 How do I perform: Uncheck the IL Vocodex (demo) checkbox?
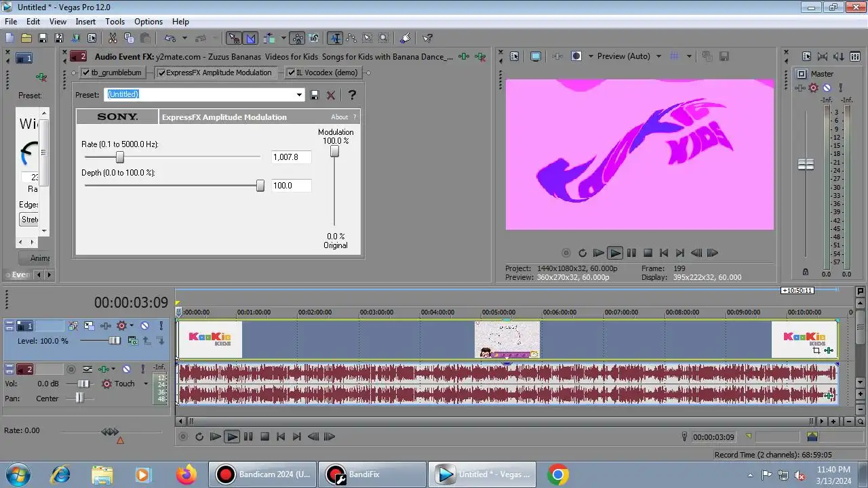[291, 73]
